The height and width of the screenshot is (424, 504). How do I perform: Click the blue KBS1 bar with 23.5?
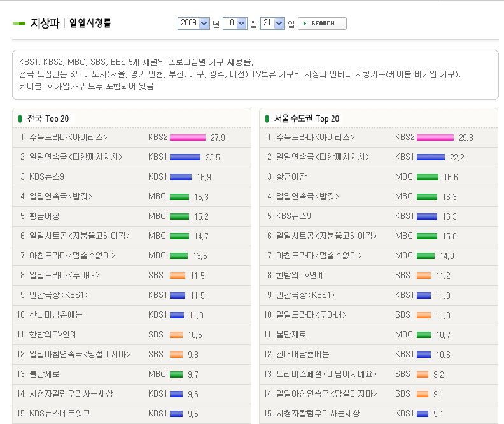[185, 157]
